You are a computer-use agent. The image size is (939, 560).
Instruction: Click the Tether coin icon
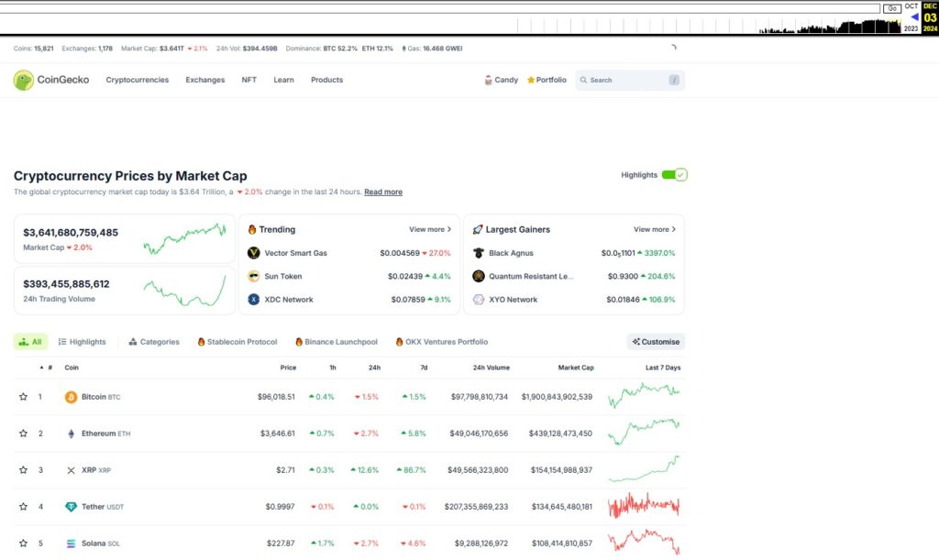pos(71,507)
